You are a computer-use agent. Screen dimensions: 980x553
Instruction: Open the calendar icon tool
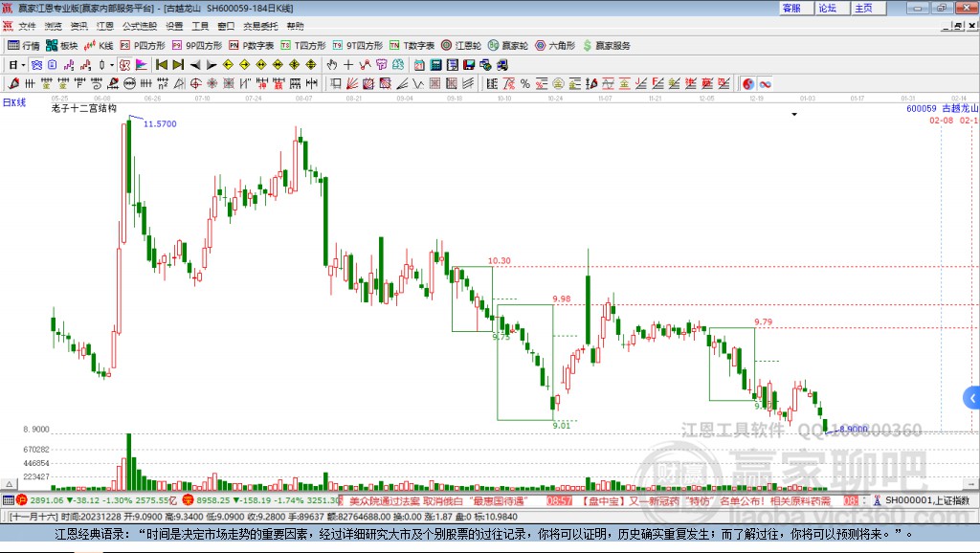tap(419, 64)
